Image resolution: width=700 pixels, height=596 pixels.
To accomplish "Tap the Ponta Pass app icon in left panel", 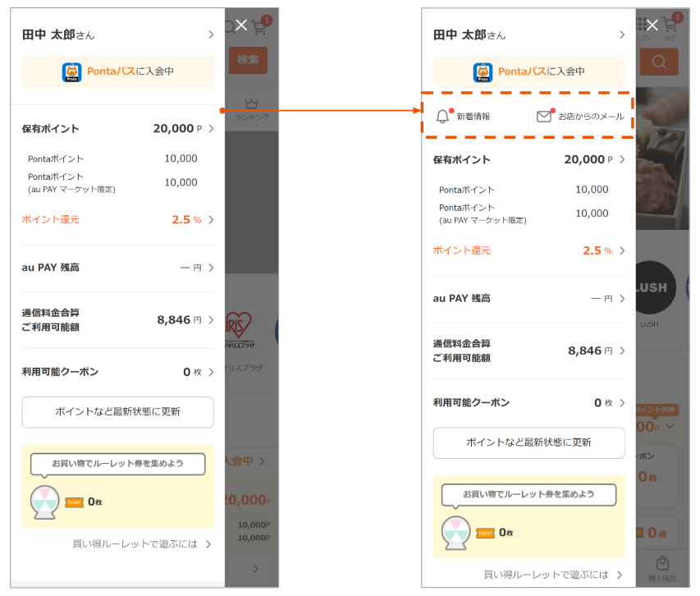I will point(72,72).
